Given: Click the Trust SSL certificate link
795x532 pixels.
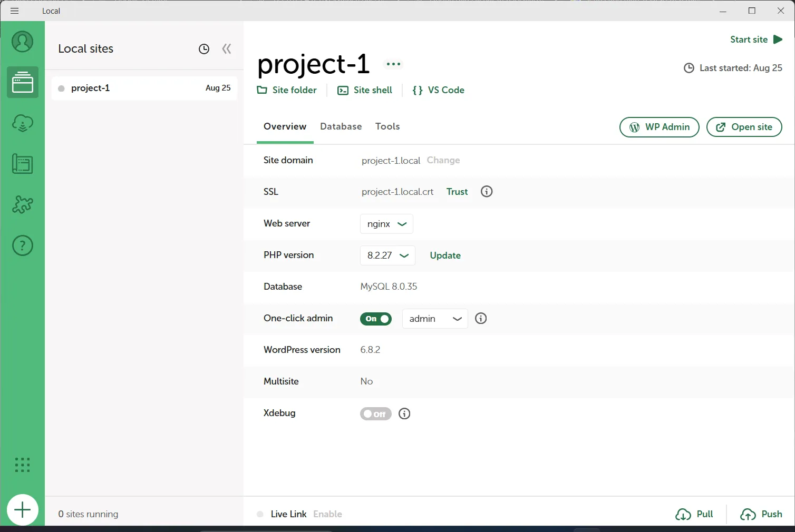Looking at the screenshot, I should coord(457,192).
